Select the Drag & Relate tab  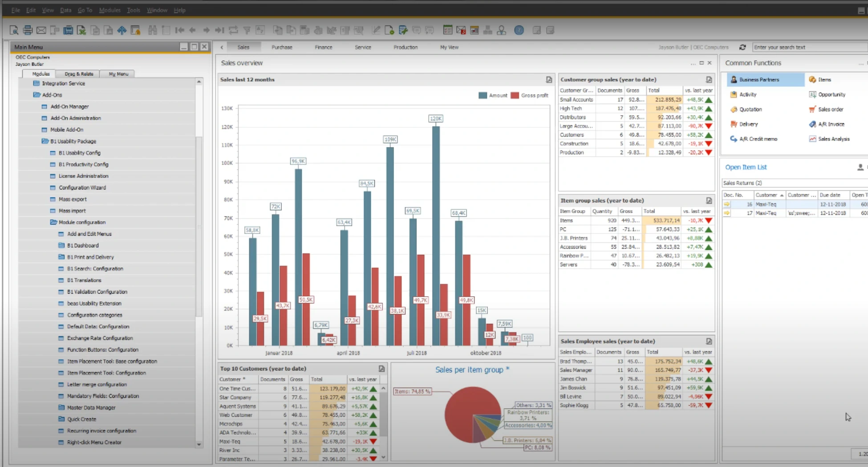(x=79, y=74)
